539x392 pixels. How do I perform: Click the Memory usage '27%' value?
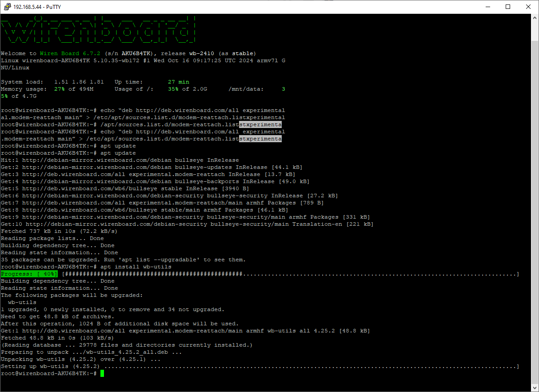pos(60,89)
